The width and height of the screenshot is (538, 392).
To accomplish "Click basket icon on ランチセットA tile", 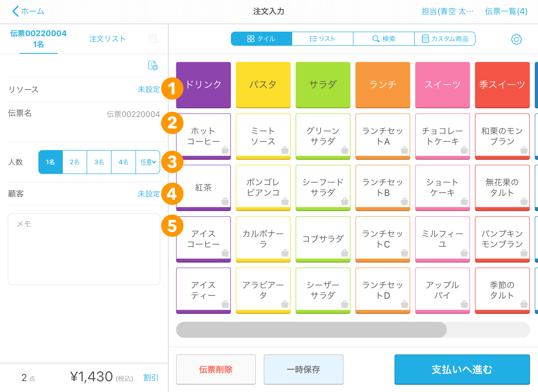I will pyautogui.click(x=404, y=150).
